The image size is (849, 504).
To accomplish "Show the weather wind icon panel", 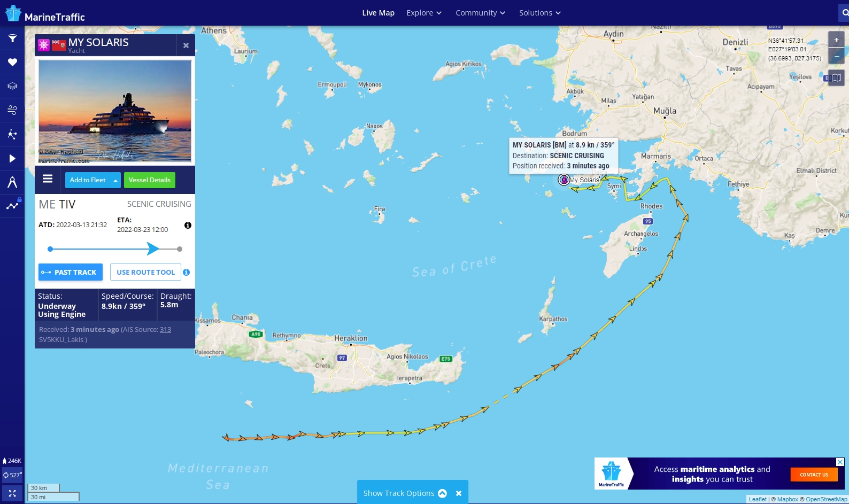I will 12,110.
